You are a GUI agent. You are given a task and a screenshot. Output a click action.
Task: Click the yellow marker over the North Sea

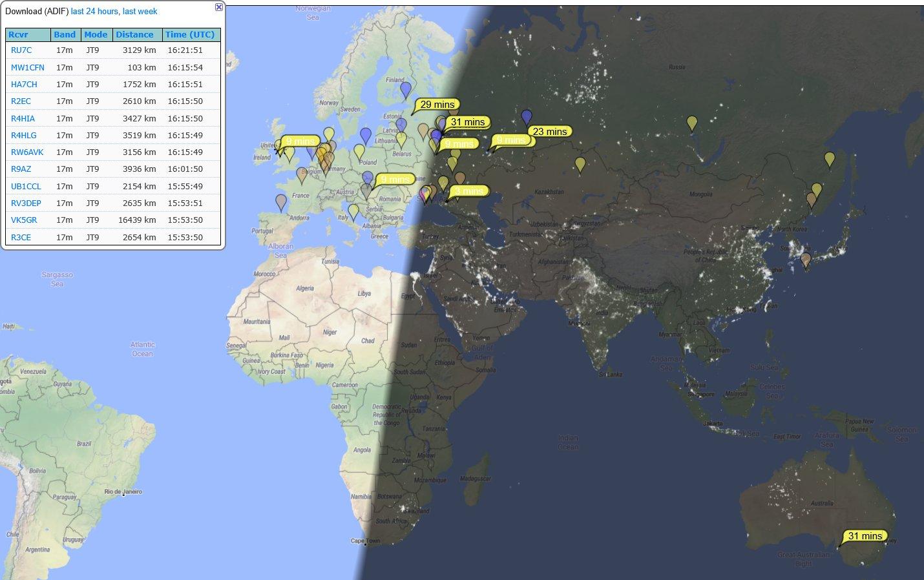click(x=329, y=135)
